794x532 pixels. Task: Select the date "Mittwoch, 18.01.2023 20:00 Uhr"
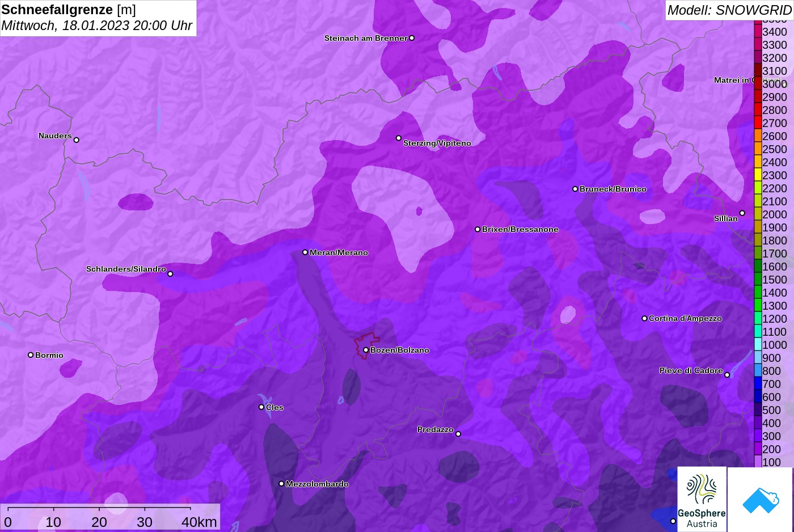pos(97,26)
